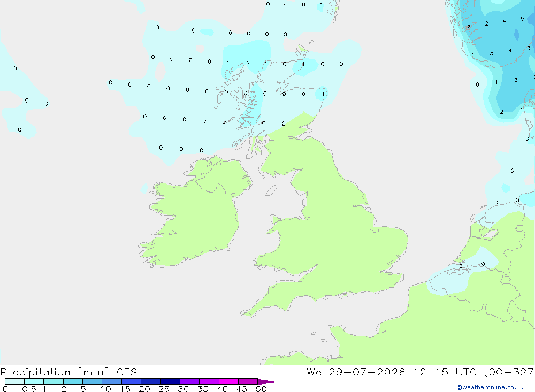Click the 20–25 mm legend color swatch

[x=151, y=381]
